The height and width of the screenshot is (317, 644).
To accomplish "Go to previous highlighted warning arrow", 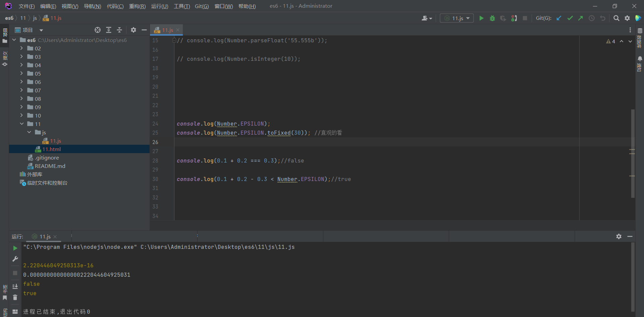I will pos(622,41).
